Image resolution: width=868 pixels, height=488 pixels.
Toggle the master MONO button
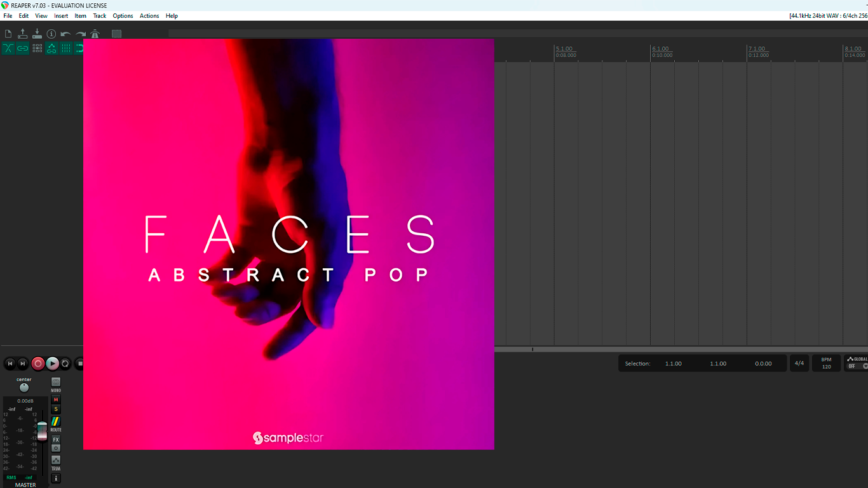[56, 382]
